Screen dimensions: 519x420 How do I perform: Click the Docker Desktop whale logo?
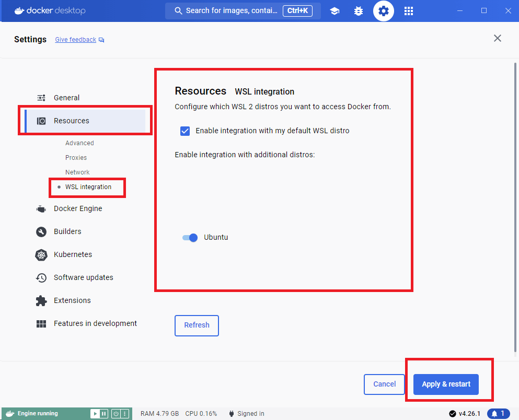tap(19, 10)
